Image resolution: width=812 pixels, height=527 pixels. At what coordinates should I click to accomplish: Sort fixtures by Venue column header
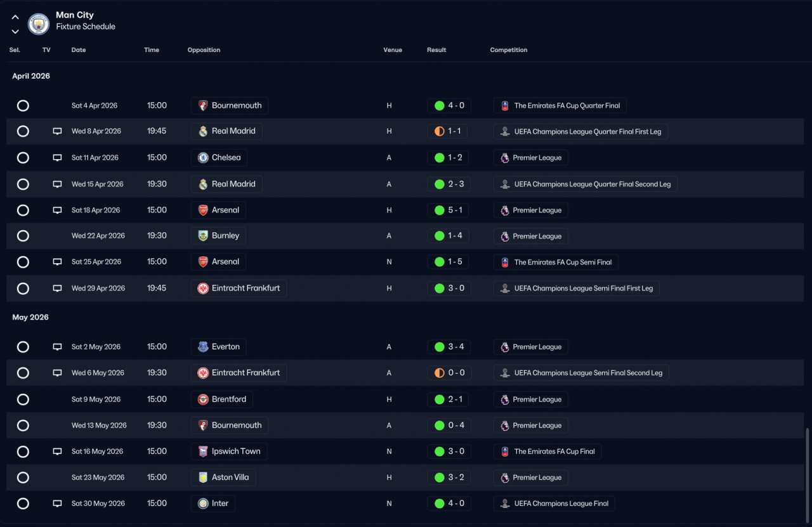coord(393,50)
